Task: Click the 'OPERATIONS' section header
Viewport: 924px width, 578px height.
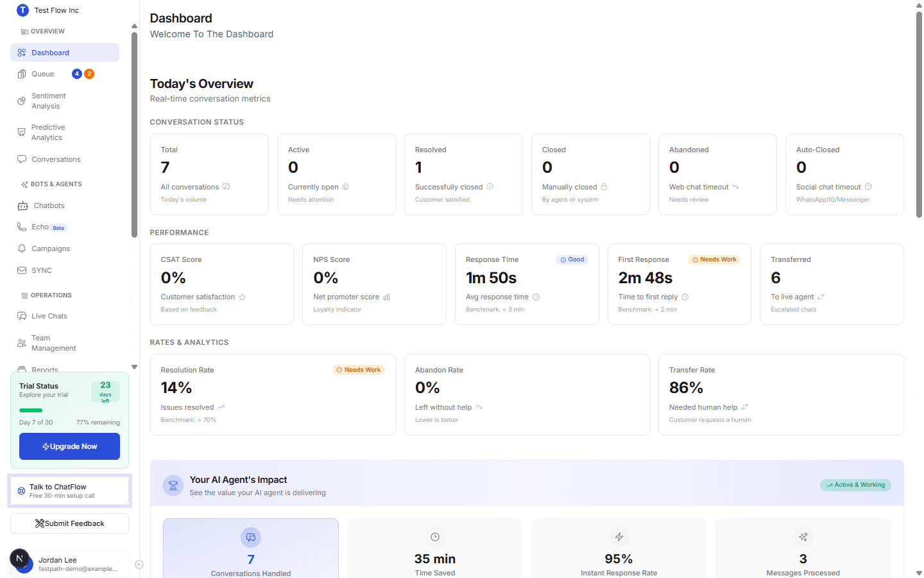Action: [x=51, y=295]
